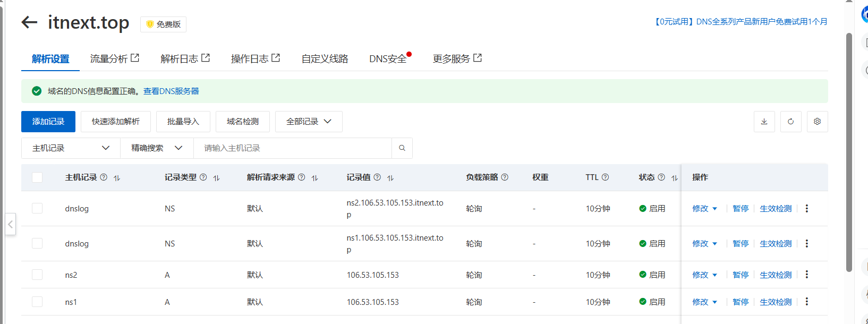Open the 查看DNS服务器 link
This screenshot has height=324, width=868.
pyautogui.click(x=171, y=91)
